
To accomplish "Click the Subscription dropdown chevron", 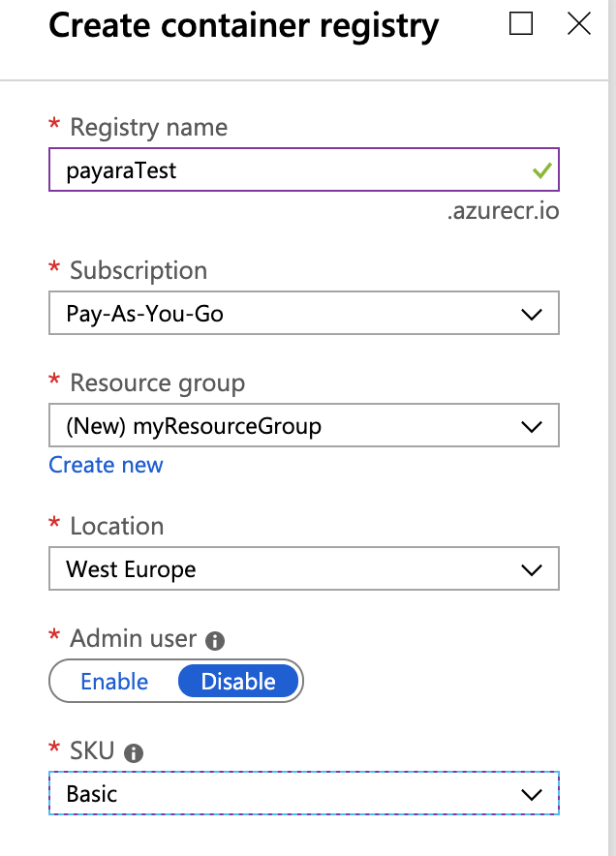I will tap(532, 313).
